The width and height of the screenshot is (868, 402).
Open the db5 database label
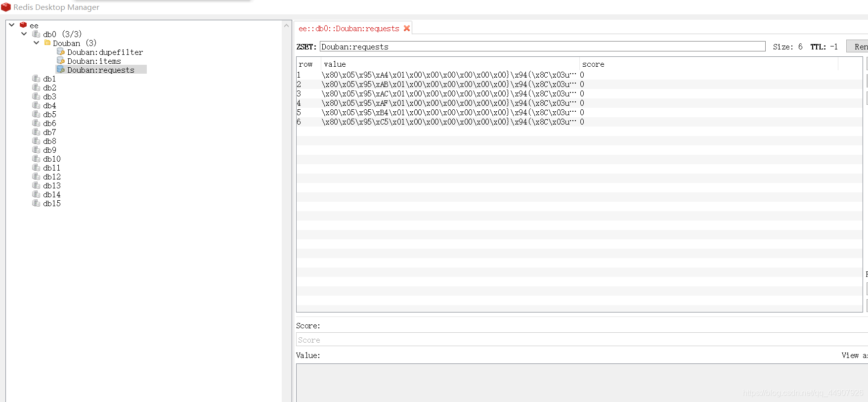tap(49, 114)
